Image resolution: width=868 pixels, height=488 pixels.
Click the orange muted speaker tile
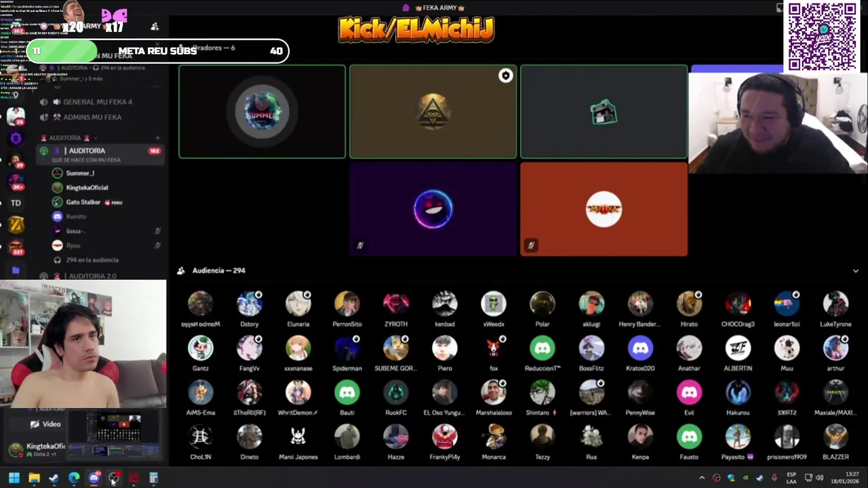[604, 209]
